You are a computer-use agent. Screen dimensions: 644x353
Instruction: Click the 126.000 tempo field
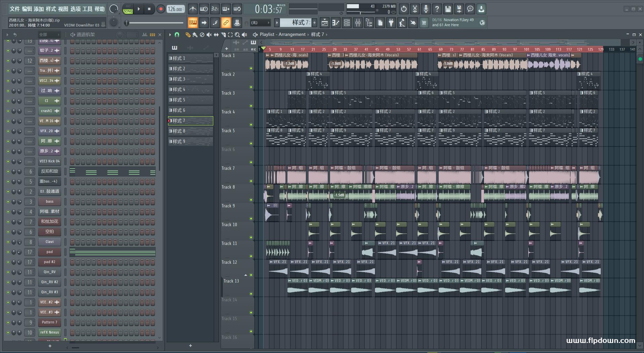pyautogui.click(x=176, y=9)
